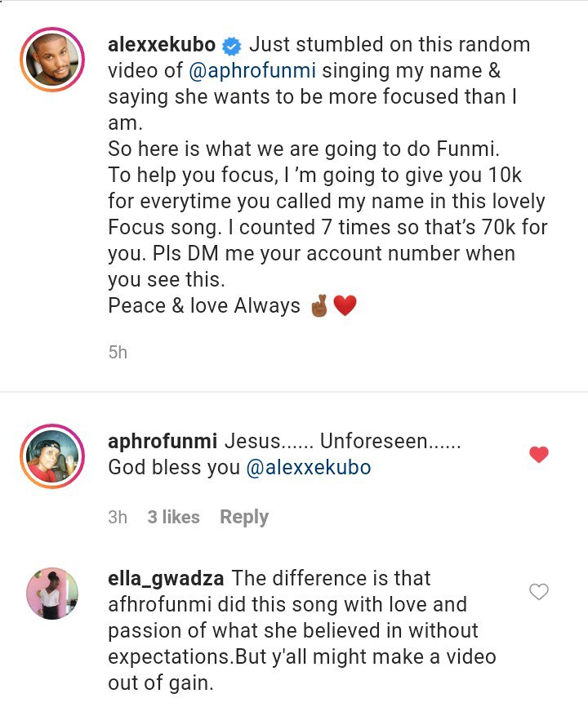Click the 3h timestamp under aphrofunmi's comment
The image size is (588, 716).
coord(118,517)
